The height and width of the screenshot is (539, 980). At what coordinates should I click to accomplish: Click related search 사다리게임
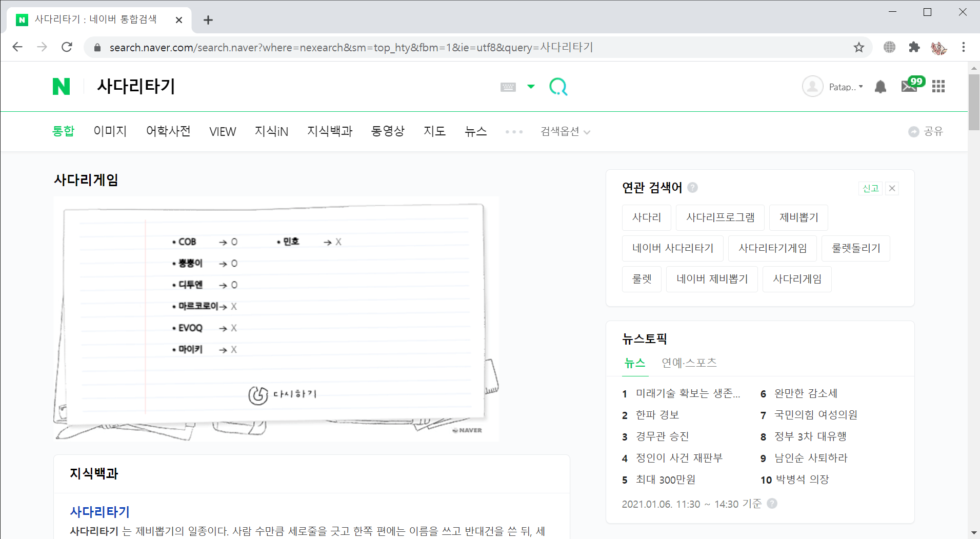797,279
